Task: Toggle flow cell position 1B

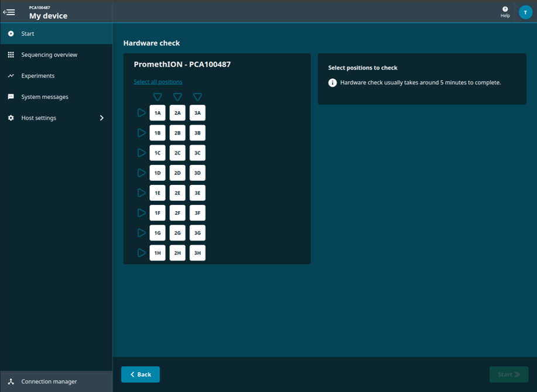Action: click(x=158, y=133)
